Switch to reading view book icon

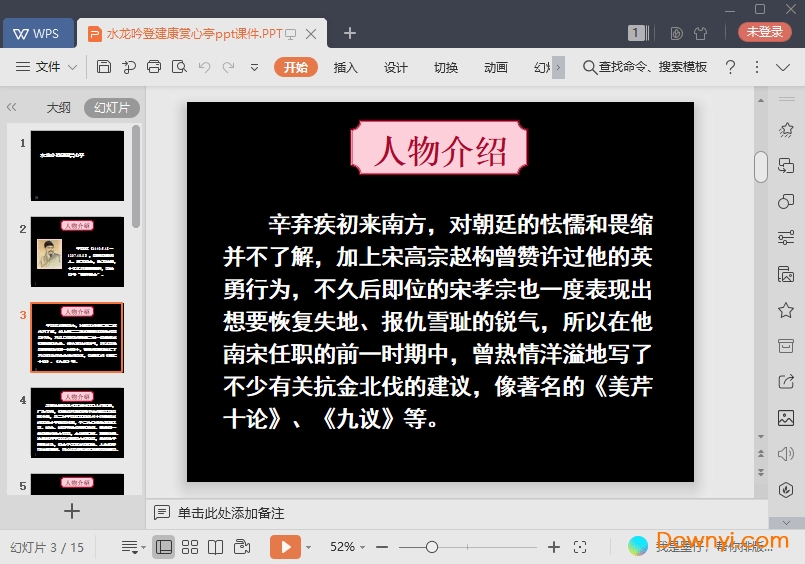pyautogui.click(x=215, y=547)
